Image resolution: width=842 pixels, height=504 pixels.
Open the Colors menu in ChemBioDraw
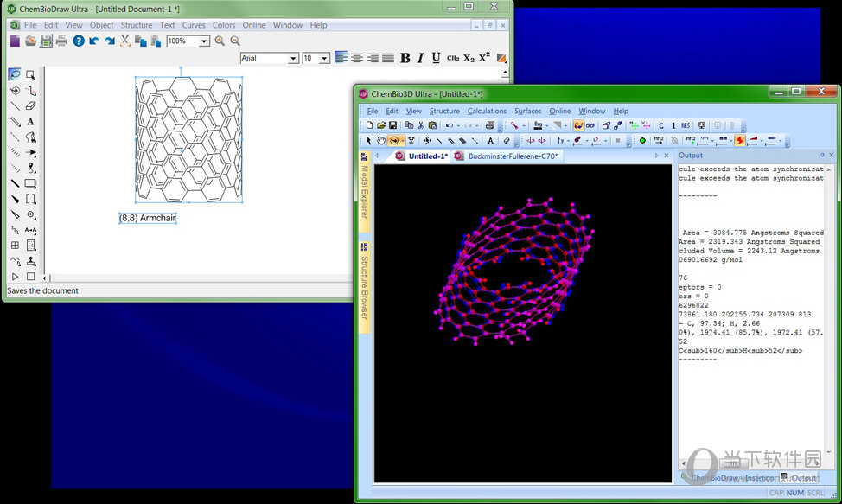pos(224,25)
